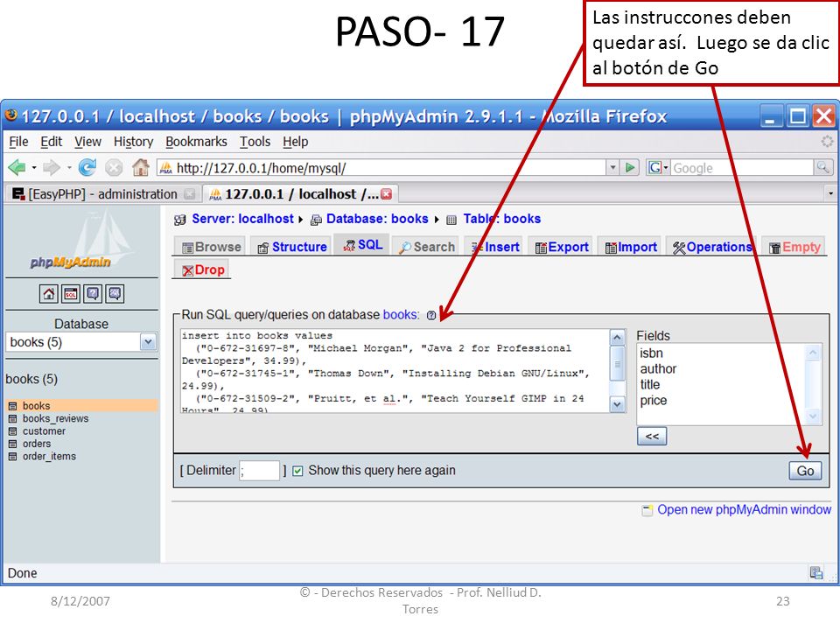Open customer table in sidebar

[44, 430]
